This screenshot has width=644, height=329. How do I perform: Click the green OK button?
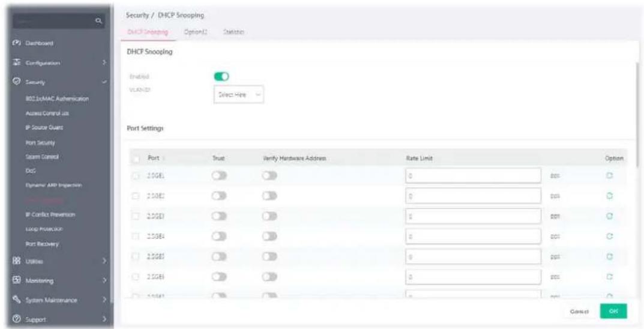(x=613, y=312)
